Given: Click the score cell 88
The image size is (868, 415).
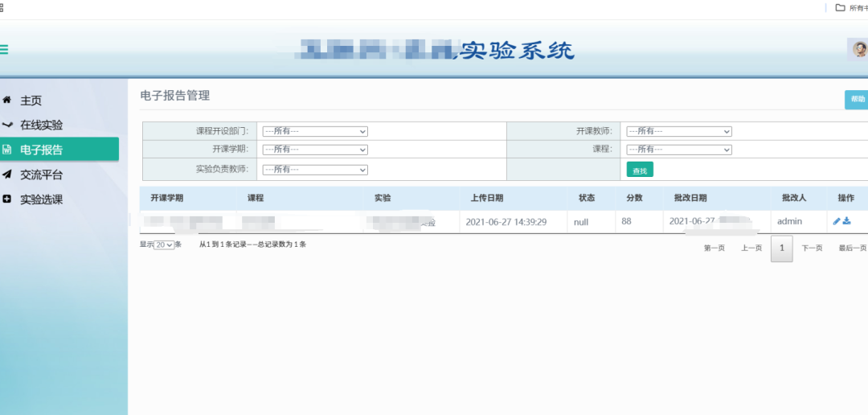Looking at the screenshot, I should (x=626, y=222).
